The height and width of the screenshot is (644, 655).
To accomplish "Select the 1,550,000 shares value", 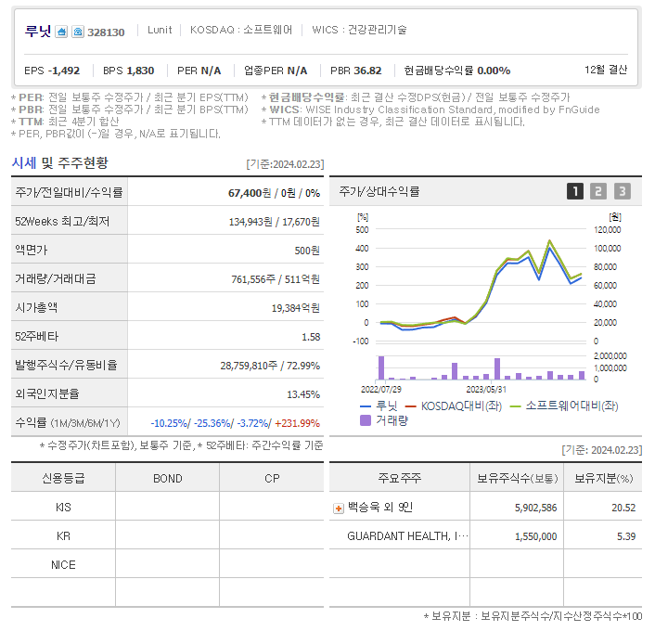I will point(536,536).
